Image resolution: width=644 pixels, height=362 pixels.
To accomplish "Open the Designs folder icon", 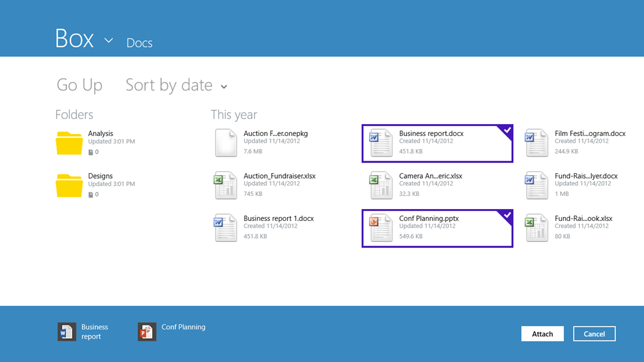I will 69,186.
